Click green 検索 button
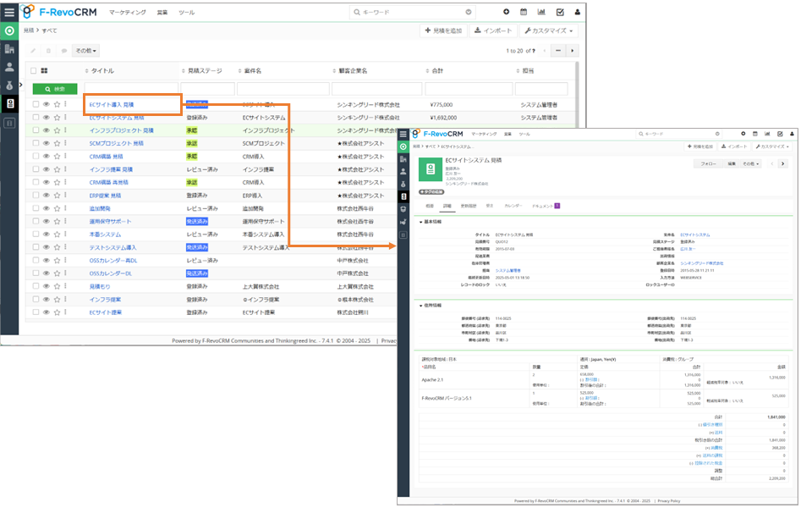812x508 pixels. tap(55, 89)
